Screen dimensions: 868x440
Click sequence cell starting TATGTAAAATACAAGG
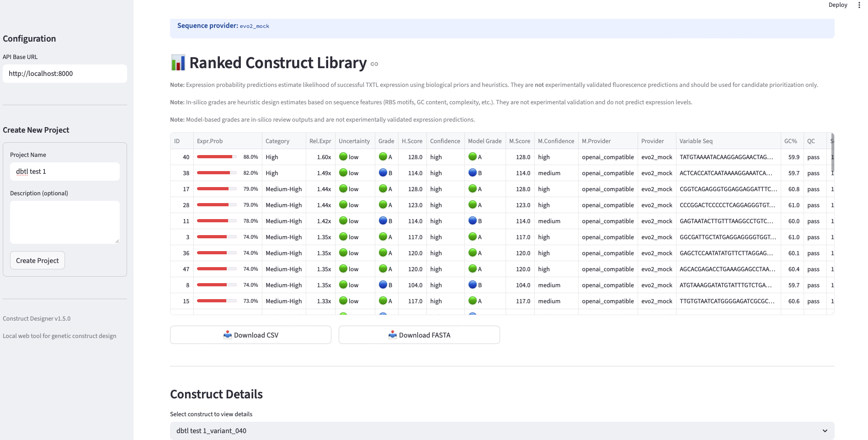729,157
